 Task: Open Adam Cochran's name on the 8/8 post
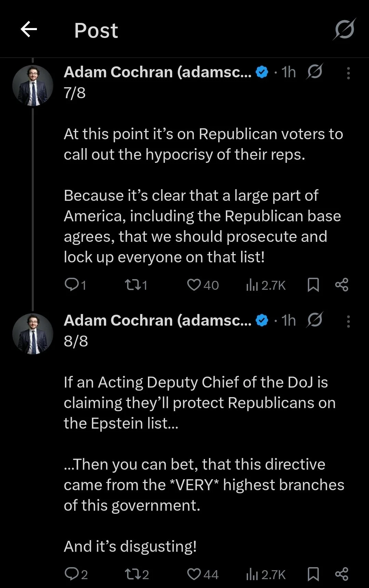point(157,321)
